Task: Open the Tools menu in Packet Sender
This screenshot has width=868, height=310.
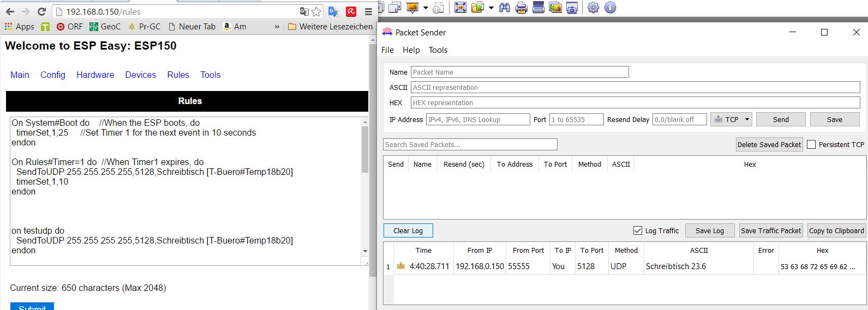Action: [x=438, y=50]
